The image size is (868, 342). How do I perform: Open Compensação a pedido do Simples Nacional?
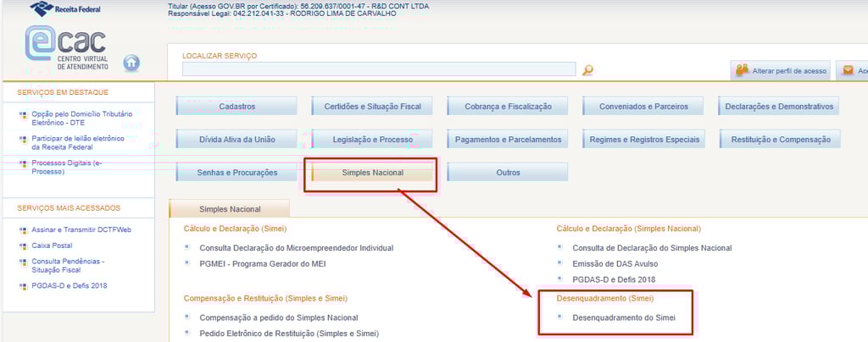(278, 317)
